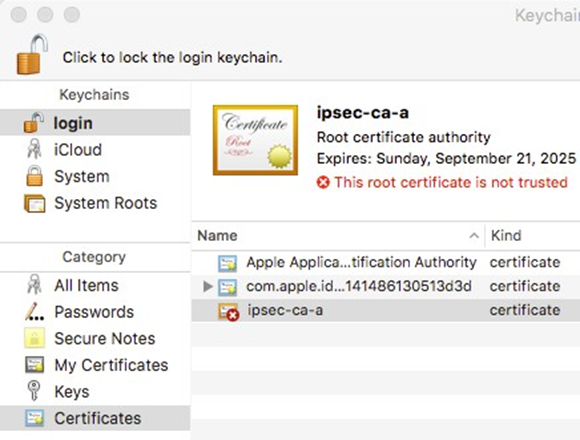Show the All Items category
Screen dimensions: 580x440
point(95,285)
